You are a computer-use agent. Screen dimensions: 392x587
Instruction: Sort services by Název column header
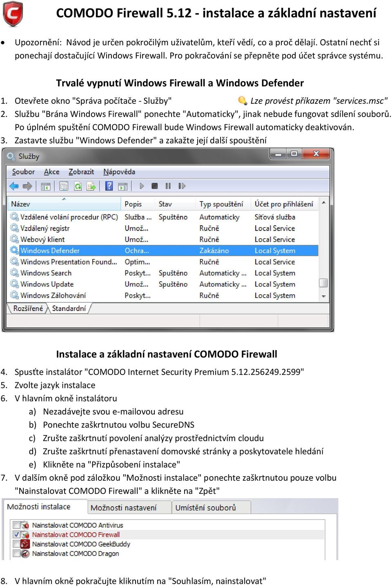click(x=64, y=204)
